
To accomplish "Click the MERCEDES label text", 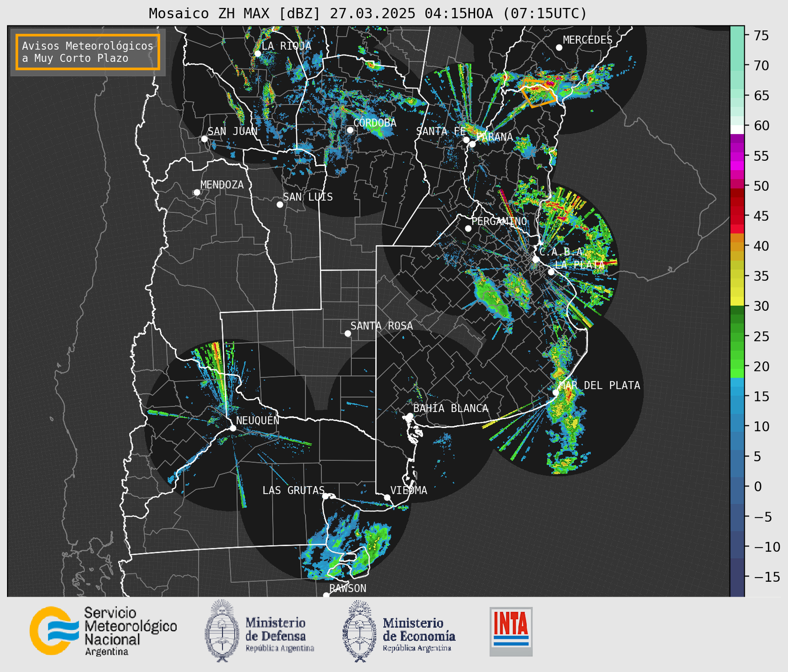I will tap(588, 40).
